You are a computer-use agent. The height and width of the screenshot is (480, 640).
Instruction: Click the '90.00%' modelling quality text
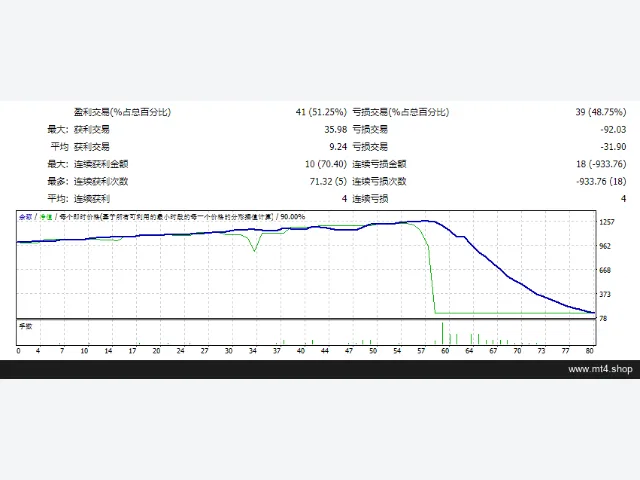(x=293, y=217)
